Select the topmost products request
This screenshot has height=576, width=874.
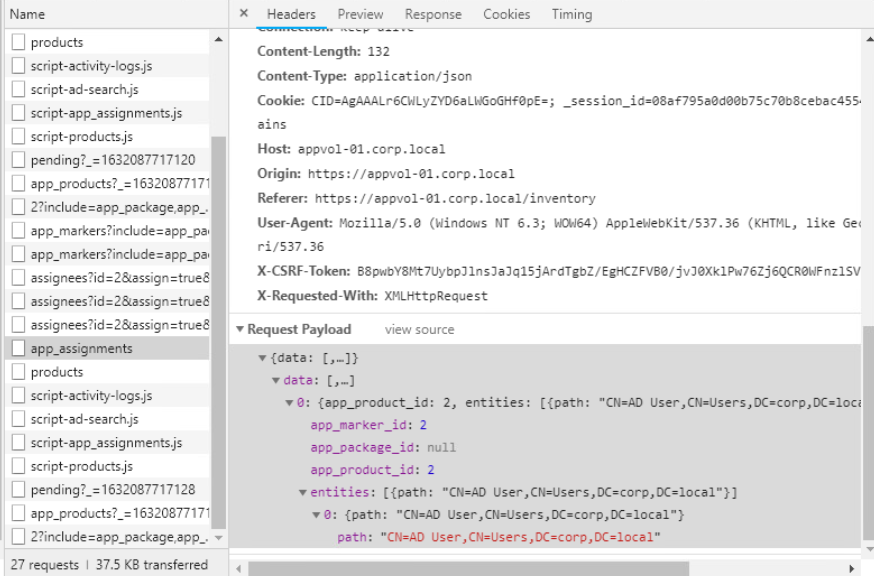click(57, 42)
